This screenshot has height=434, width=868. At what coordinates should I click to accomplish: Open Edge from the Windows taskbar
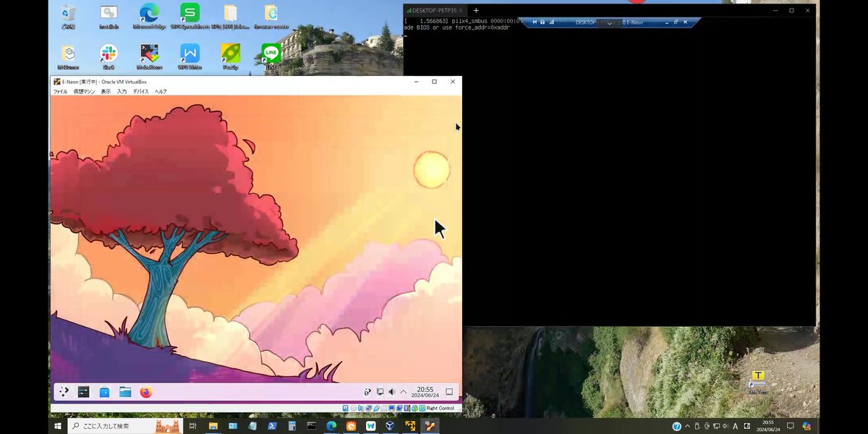point(331,426)
